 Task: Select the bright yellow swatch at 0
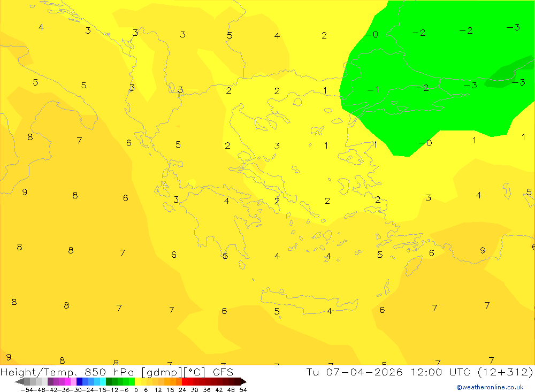pos(137,381)
